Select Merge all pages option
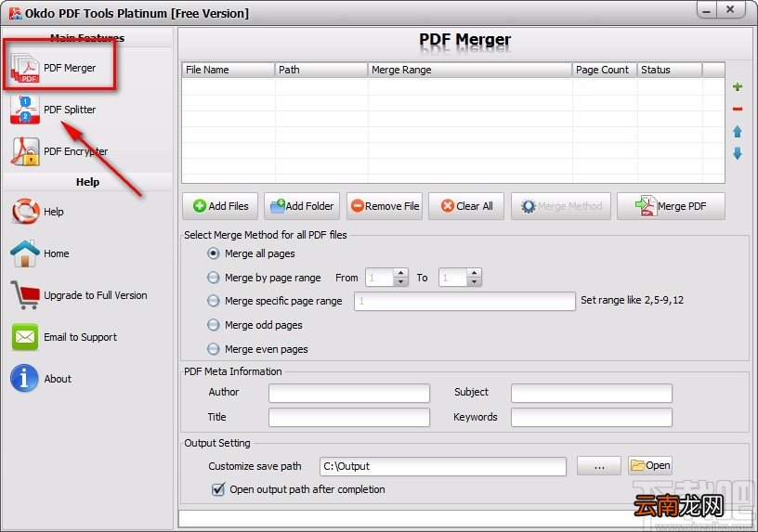Screen dimensions: 758x532 214,253
